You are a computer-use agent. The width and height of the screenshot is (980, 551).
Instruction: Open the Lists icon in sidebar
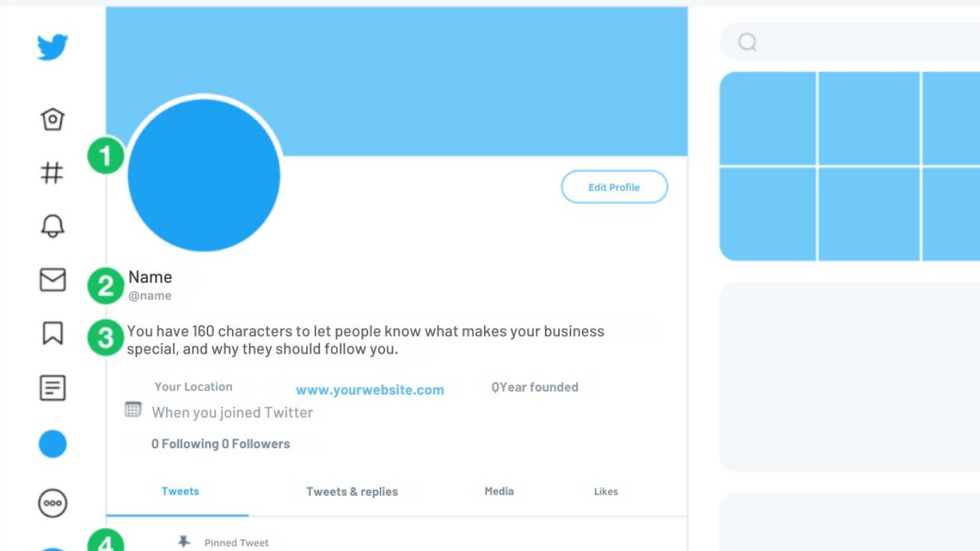click(x=52, y=388)
